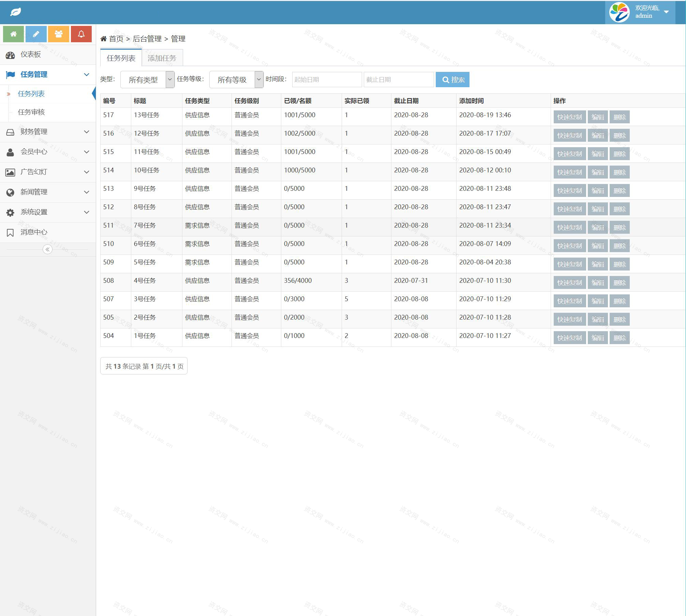
Task: Click 删除 for 11号任务
Action: 620,154
